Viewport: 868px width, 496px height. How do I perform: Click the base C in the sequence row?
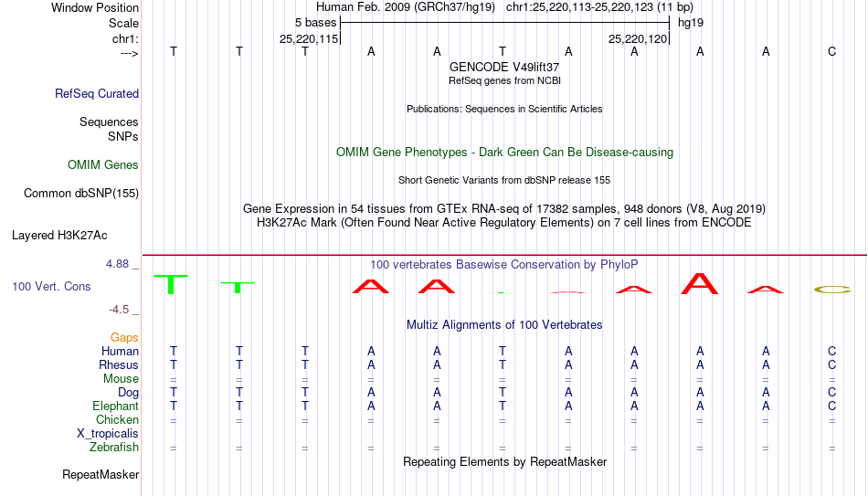[x=832, y=51]
